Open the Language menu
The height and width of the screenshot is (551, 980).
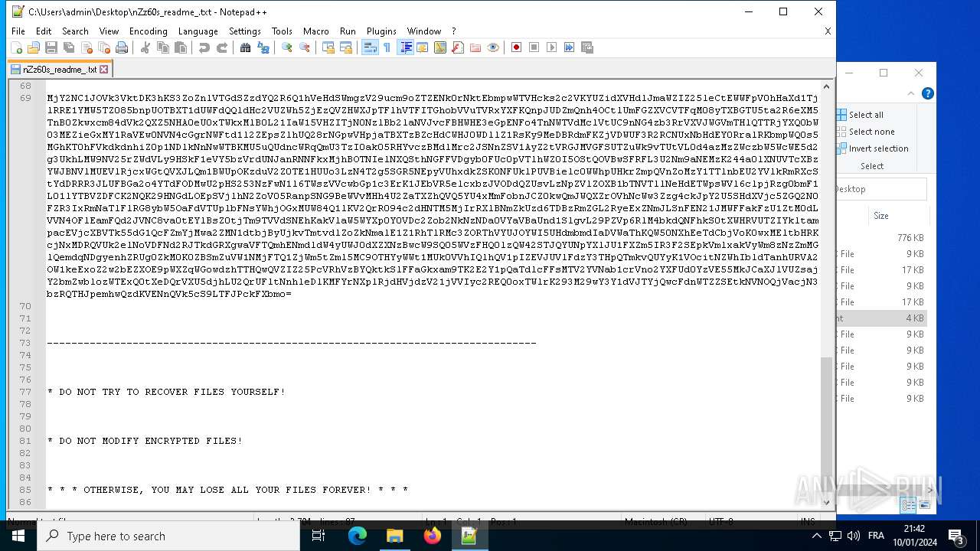click(x=198, y=31)
